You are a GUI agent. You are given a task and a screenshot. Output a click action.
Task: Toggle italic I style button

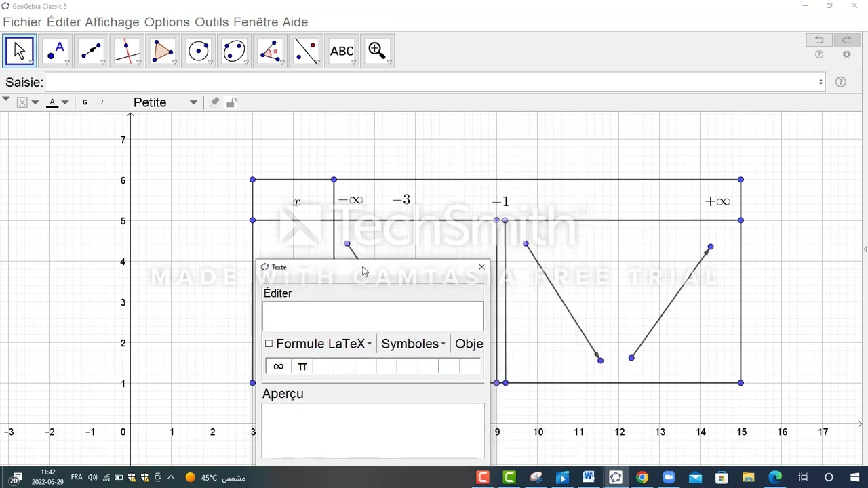pos(102,102)
